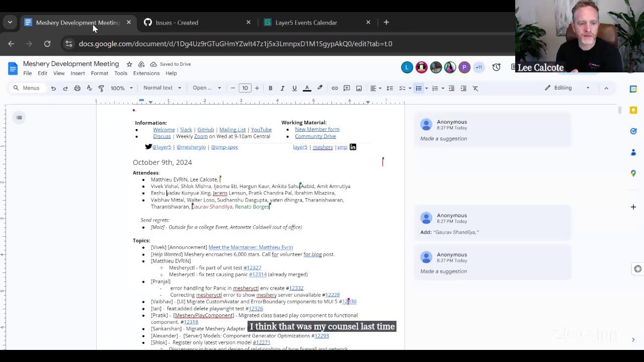Toggle italic formatting
The height and width of the screenshot is (362, 644).
point(282,88)
